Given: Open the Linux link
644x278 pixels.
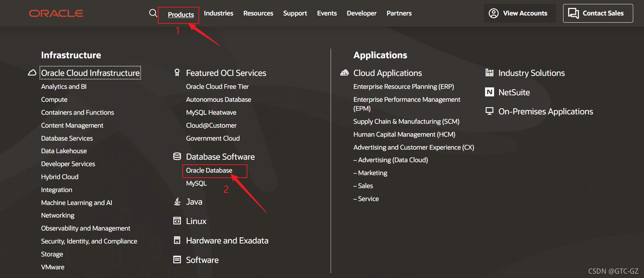Looking at the screenshot, I should 196,221.
